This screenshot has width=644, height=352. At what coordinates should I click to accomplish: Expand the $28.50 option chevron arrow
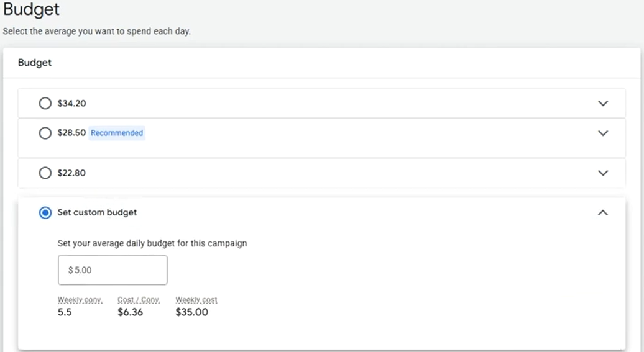(x=602, y=133)
